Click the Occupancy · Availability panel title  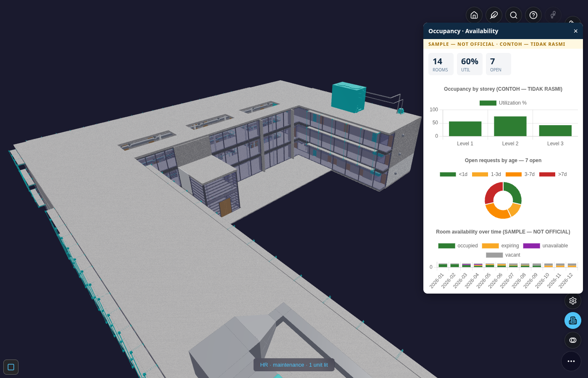point(463,31)
